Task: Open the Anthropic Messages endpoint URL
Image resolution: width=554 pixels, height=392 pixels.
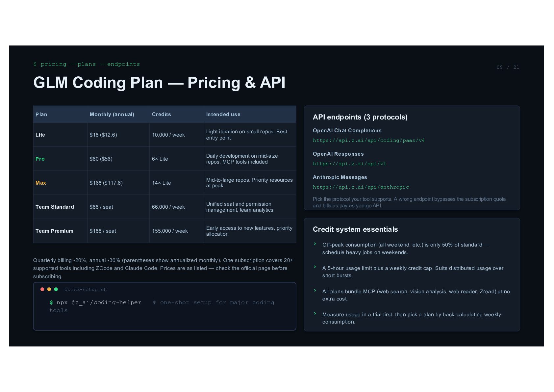Action: (x=361, y=187)
